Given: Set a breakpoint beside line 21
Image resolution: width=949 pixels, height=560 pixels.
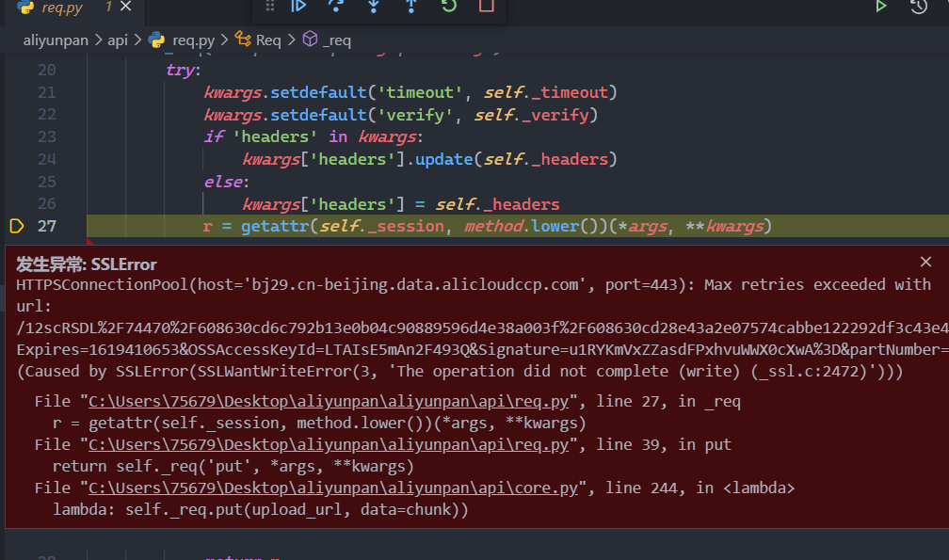Looking at the screenshot, I should click(16, 91).
